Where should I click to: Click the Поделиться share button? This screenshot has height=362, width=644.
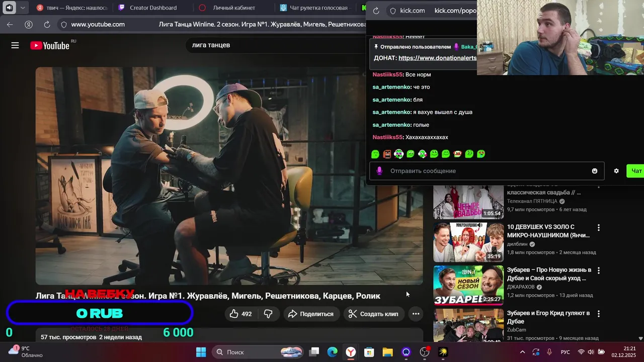(311, 314)
